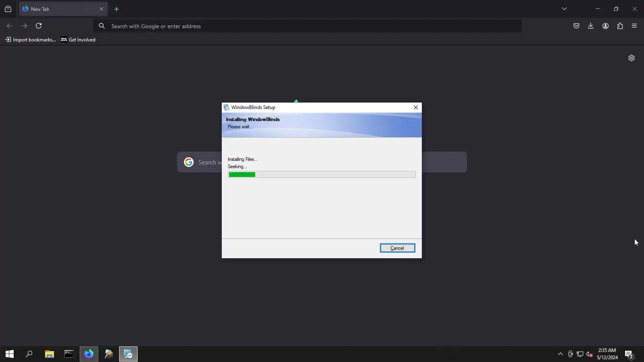Open the Get Involved bookmark
This screenshot has width=644, height=362.
(78, 39)
